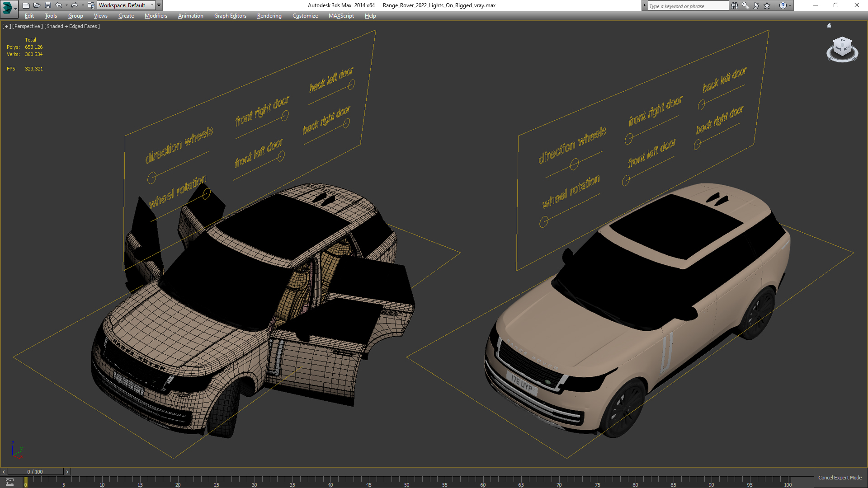Screen dimensions: 868x488
Task: Click the ViewCube home icon
Action: 829,25
